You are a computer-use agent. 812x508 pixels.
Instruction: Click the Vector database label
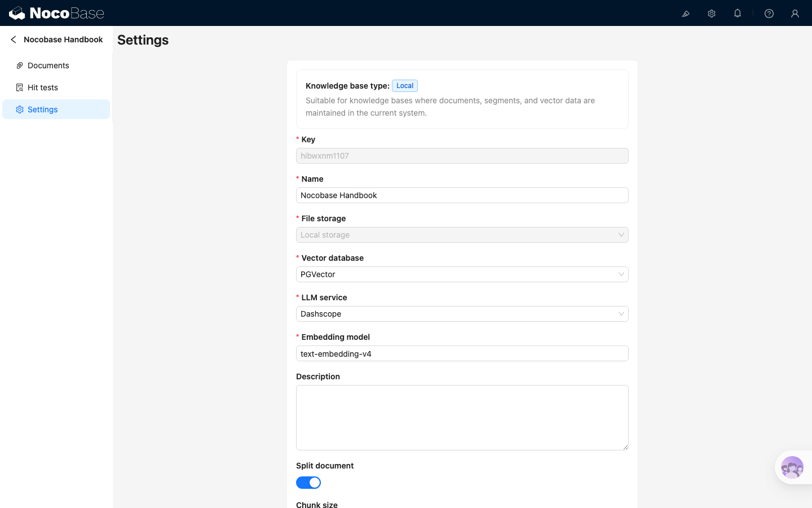(333, 258)
